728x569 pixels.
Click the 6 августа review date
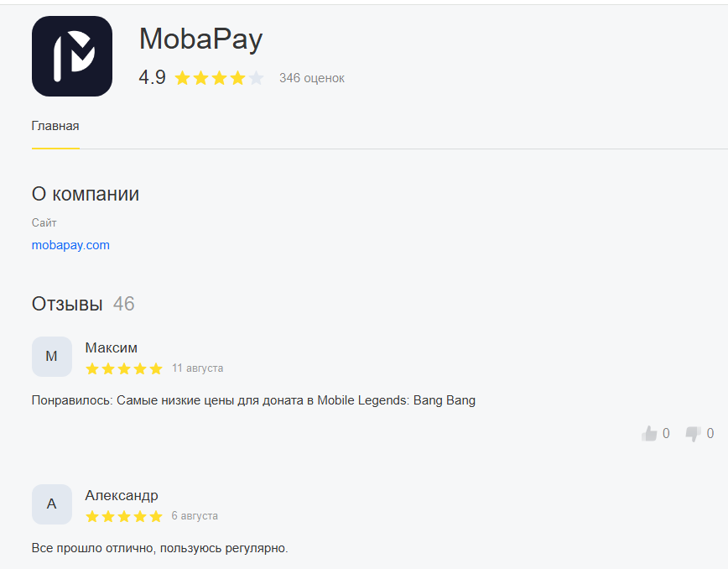click(x=195, y=515)
